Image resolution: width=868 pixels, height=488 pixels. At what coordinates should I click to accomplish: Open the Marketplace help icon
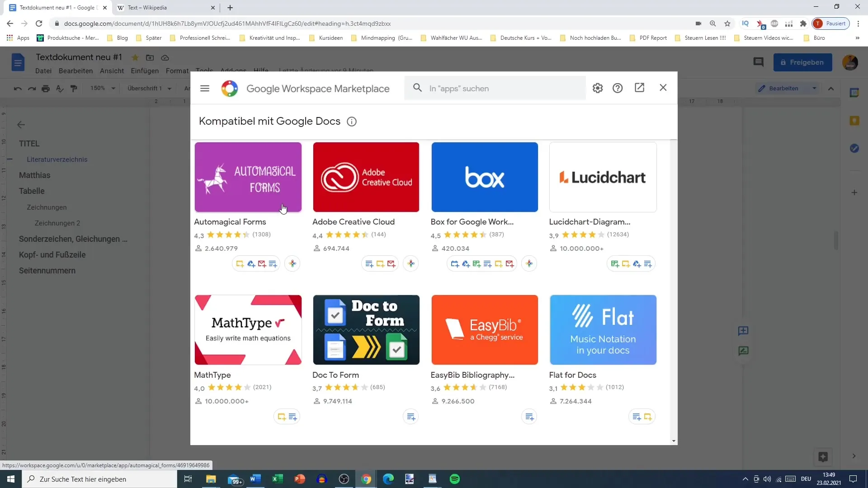(618, 88)
